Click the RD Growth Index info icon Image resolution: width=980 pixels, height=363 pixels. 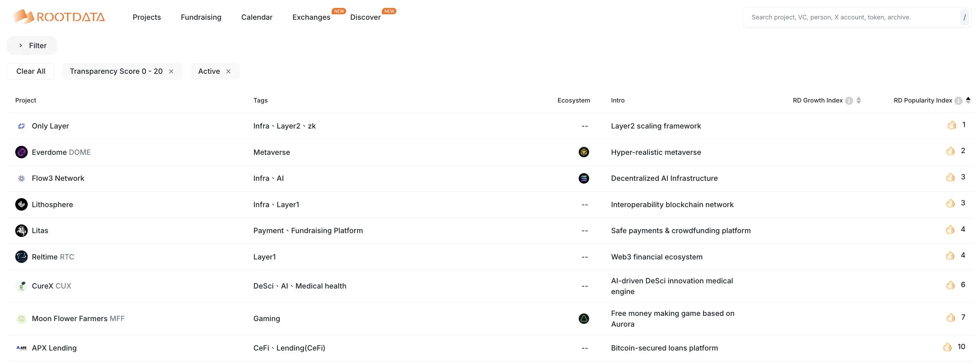click(849, 100)
